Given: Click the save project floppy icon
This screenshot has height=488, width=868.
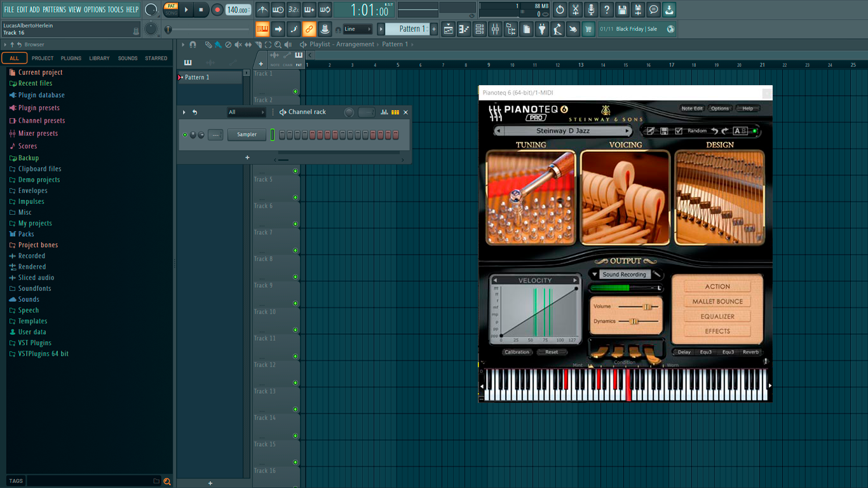Looking at the screenshot, I should point(622,10).
